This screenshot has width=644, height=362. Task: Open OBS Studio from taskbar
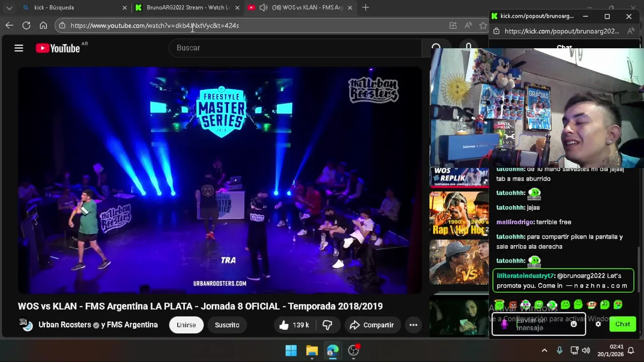[354, 350]
